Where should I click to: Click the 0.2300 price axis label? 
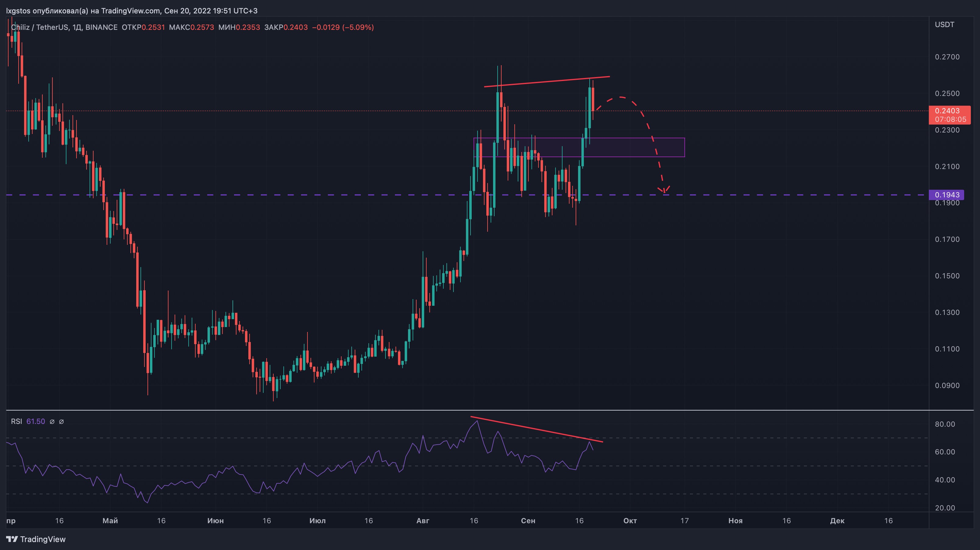pos(947,130)
